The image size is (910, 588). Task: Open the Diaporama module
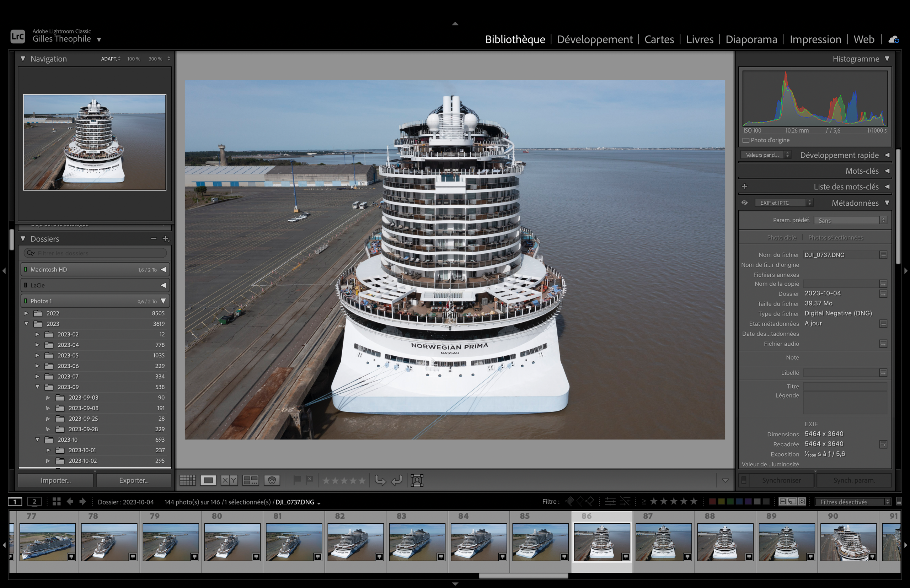coord(751,39)
